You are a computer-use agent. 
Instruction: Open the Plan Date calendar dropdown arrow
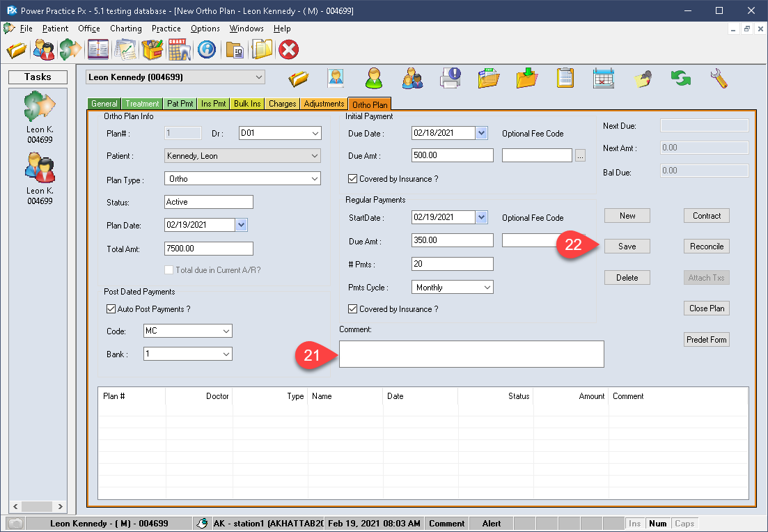point(241,225)
